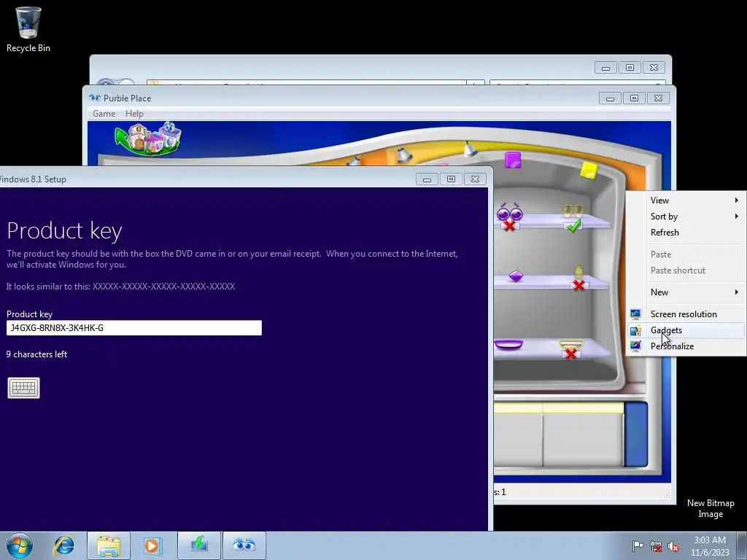Click the yellow square color tag

(589, 170)
